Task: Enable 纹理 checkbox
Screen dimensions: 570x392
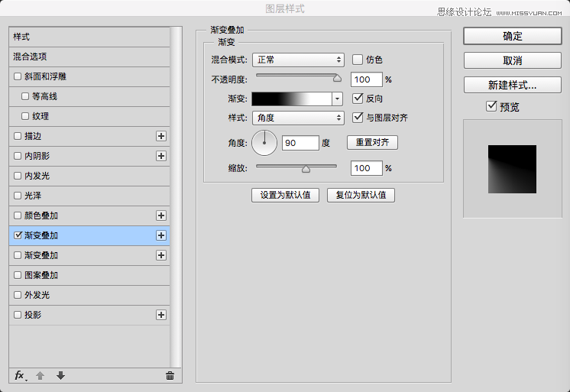Action: [25, 116]
